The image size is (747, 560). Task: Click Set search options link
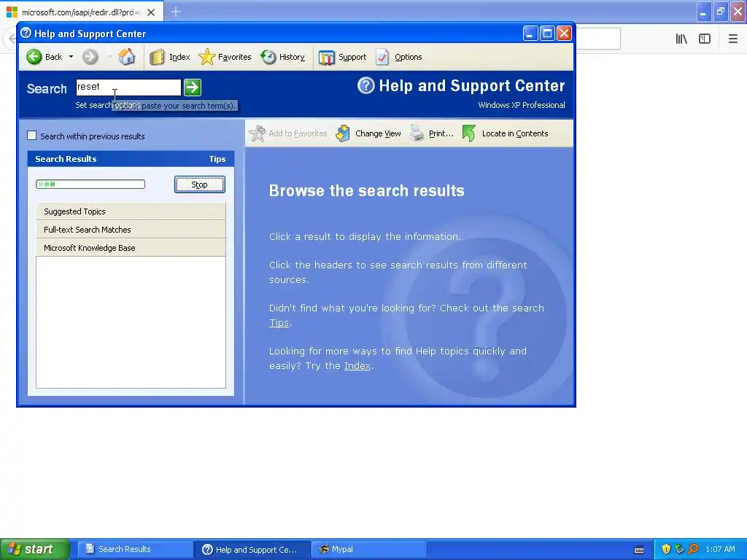tap(108, 105)
